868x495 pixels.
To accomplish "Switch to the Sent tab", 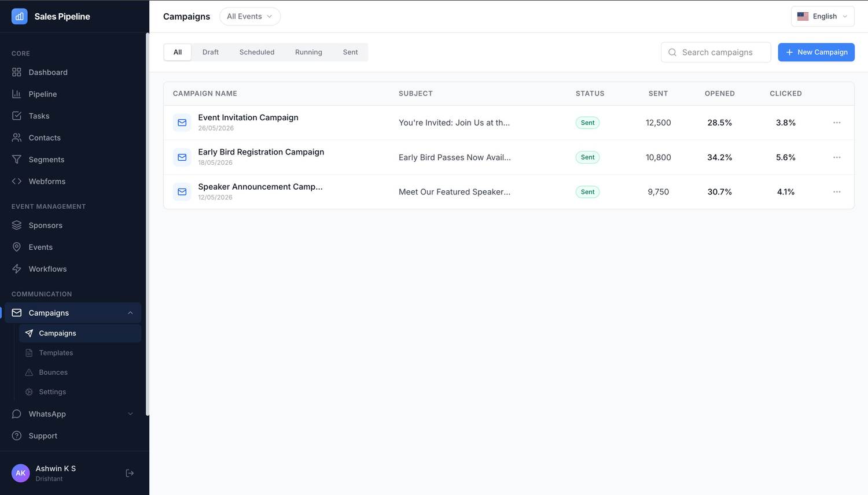I will (350, 52).
